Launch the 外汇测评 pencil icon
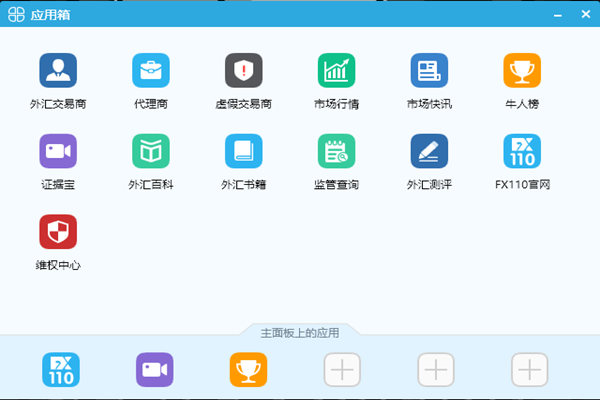 coord(429,151)
